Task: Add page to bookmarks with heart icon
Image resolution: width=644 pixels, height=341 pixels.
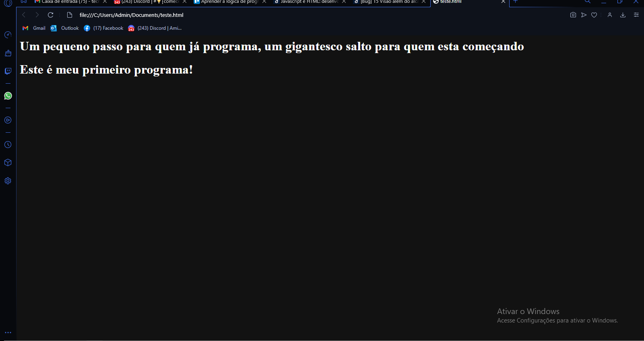Action: 594,15
